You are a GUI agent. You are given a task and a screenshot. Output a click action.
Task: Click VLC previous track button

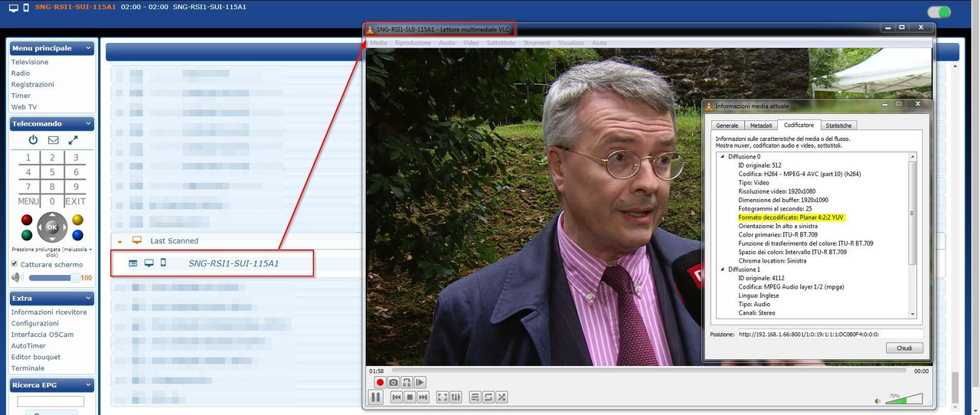[397, 397]
